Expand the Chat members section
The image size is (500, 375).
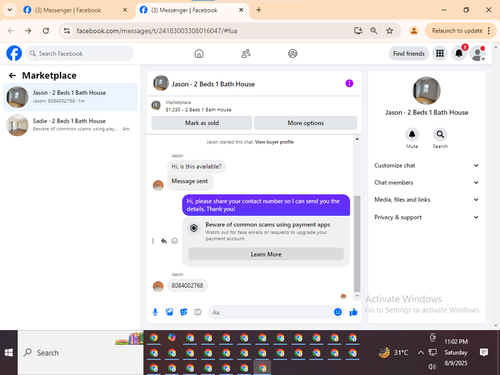426,183
